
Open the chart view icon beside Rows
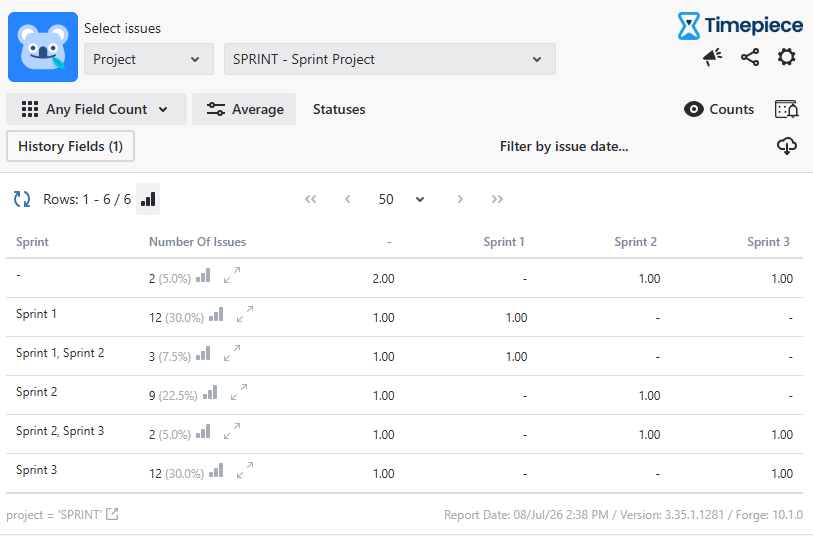pos(148,199)
